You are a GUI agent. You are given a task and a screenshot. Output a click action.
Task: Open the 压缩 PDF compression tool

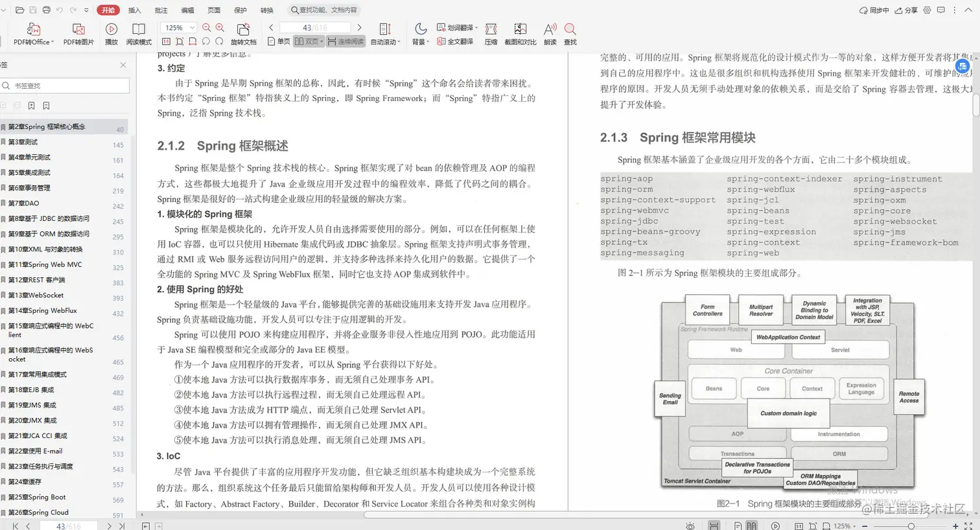(x=491, y=34)
